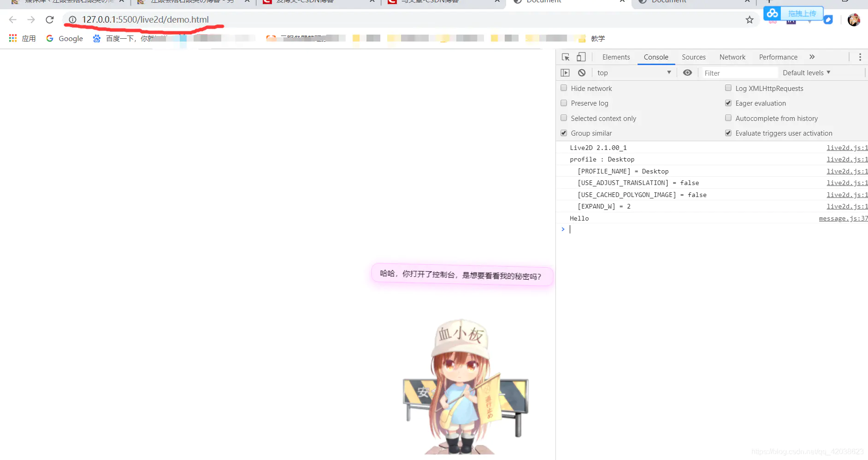The width and height of the screenshot is (868, 460).
Task: Open DevTools customize menu (three dots)
Action: [x=860, y=57]
